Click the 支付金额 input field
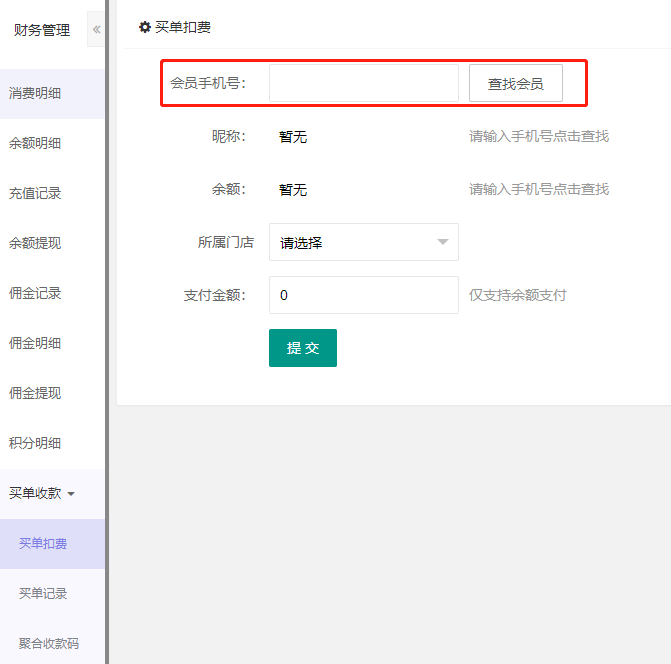 coord(363,295)
